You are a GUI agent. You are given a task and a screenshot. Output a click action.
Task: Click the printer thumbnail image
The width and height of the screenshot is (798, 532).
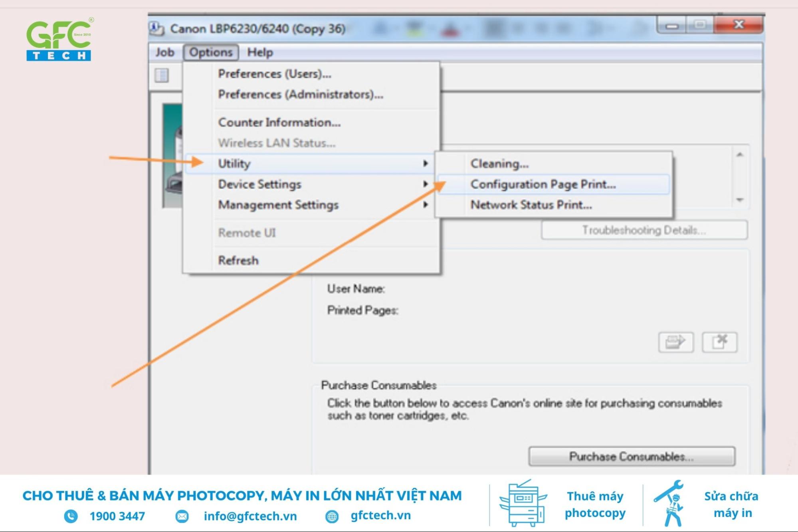pyautogui.click(x=172, y=156)
